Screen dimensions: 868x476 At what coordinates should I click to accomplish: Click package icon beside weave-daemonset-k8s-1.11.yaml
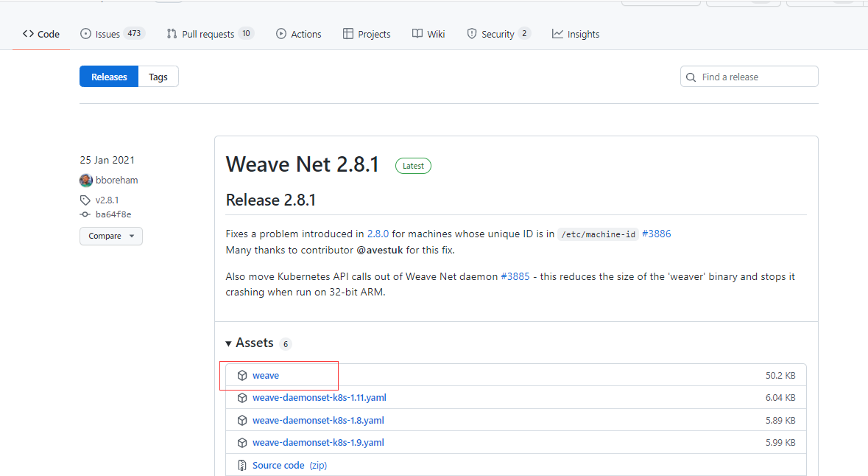click(x=242, y=398)
